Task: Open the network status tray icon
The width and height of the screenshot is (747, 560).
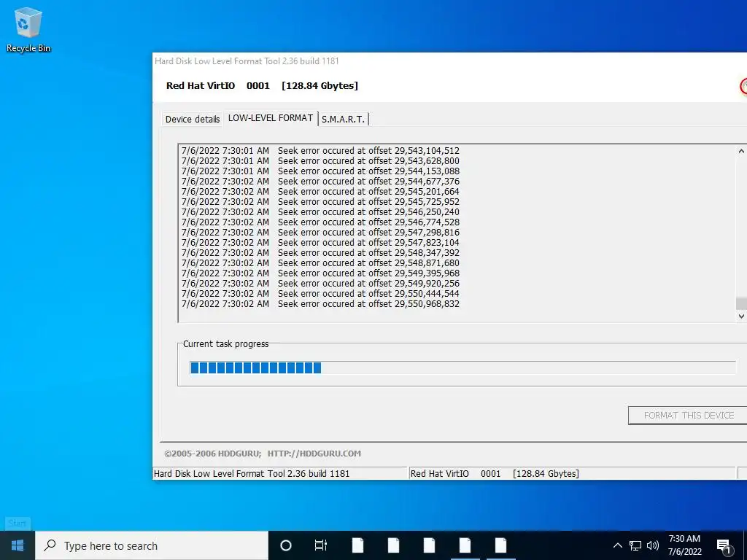Action: tap(635, 545)
